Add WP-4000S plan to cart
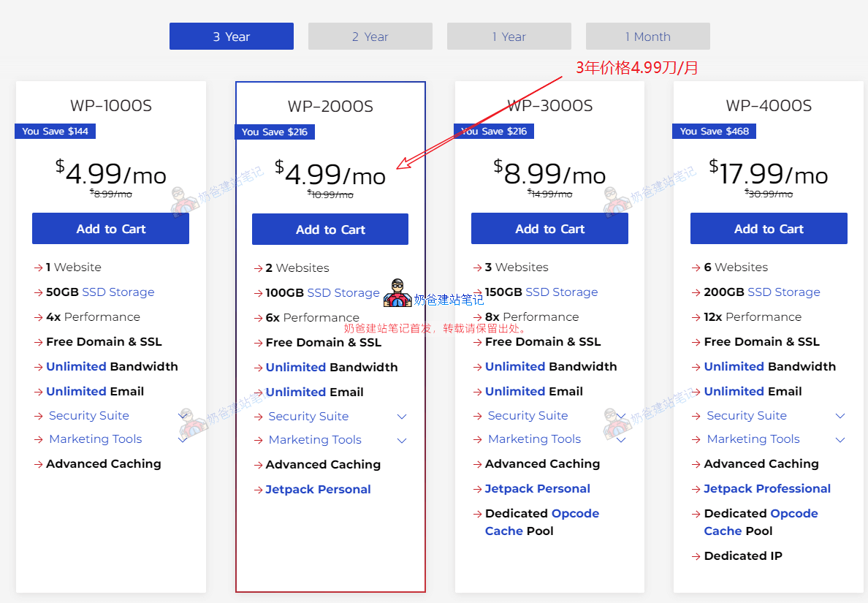 769,229
